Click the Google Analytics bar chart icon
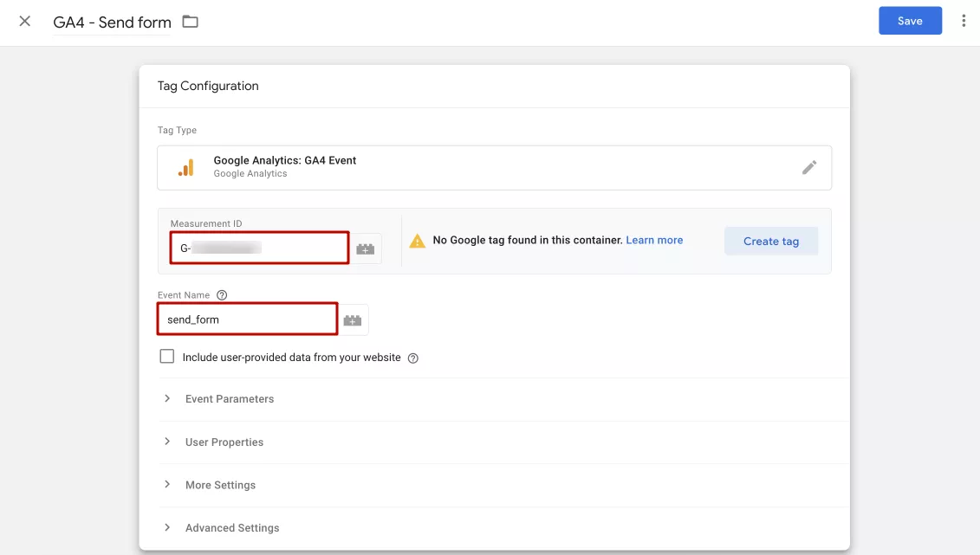Screen dimensions: 980x555 coord(186,167)
